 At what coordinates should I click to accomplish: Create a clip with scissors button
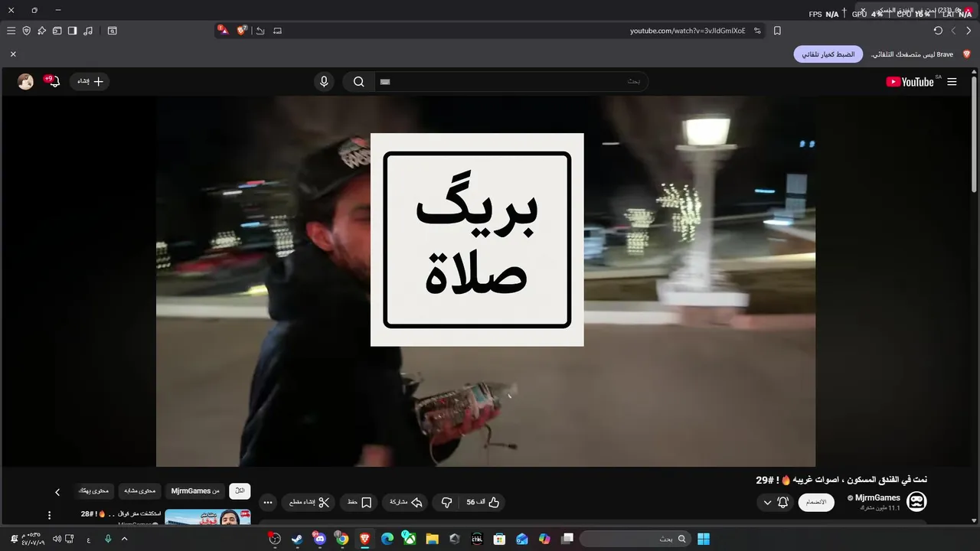pyautogui.click(x=309, y=502)
